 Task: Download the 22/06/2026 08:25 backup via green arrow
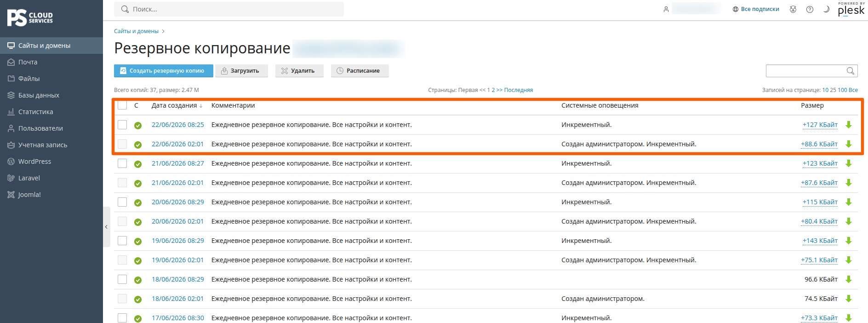coord(849,125)
